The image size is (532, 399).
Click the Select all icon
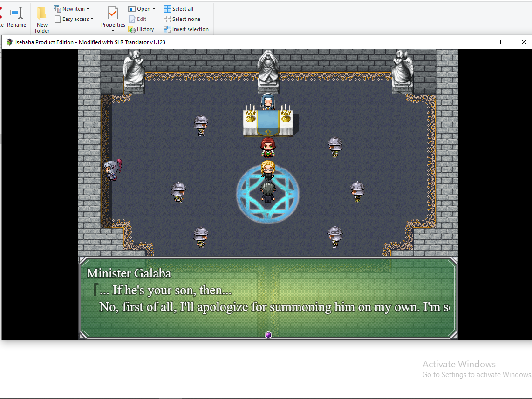tap(167, 9)
